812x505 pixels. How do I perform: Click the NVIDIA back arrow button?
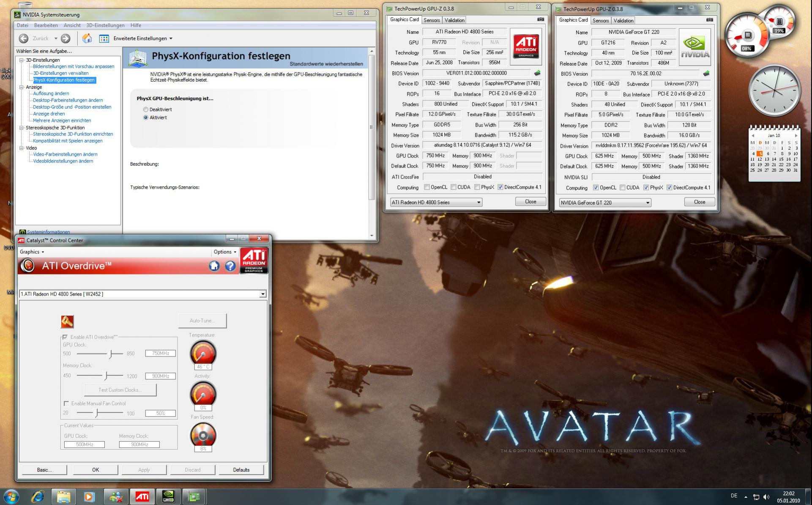pyautogui.click(x=24, y=38)
